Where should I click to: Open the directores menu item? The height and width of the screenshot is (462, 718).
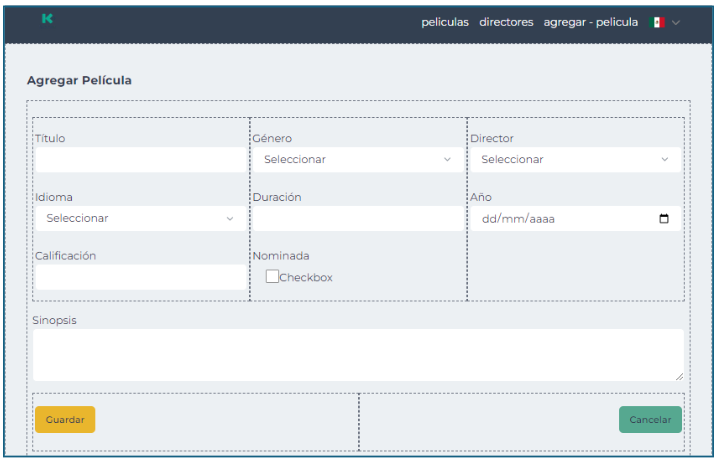[506, 22]
